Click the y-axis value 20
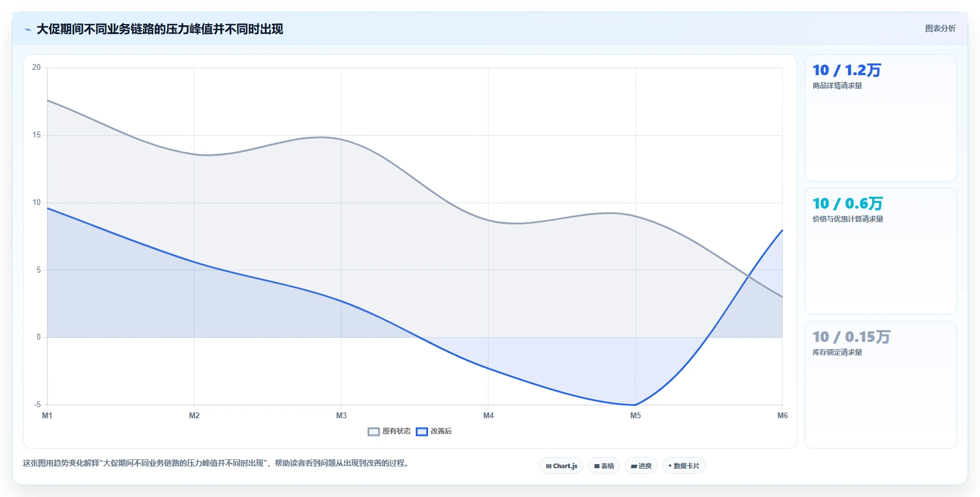This screenshot has width=980, height=497. coord(36,68)
